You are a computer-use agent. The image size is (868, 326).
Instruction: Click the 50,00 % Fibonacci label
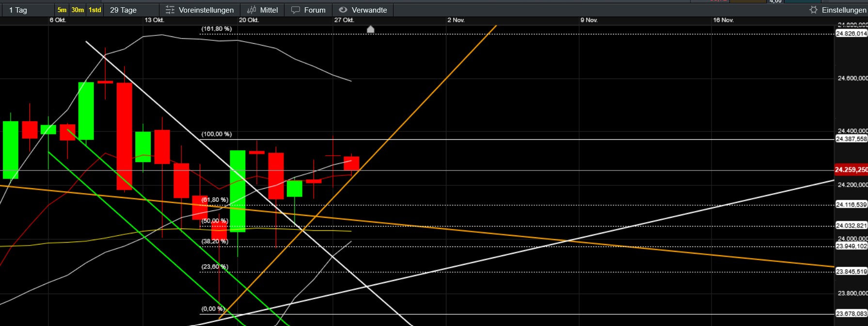point(215,221)
